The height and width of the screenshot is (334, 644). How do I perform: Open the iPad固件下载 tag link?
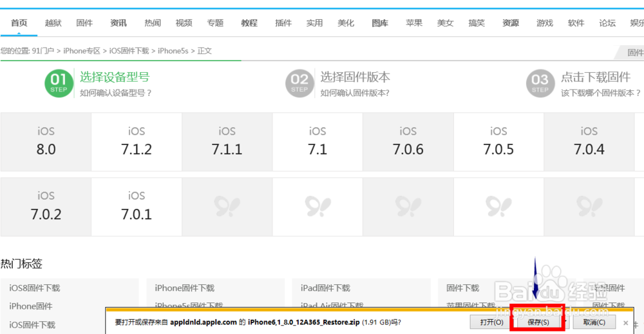(325, 288)
